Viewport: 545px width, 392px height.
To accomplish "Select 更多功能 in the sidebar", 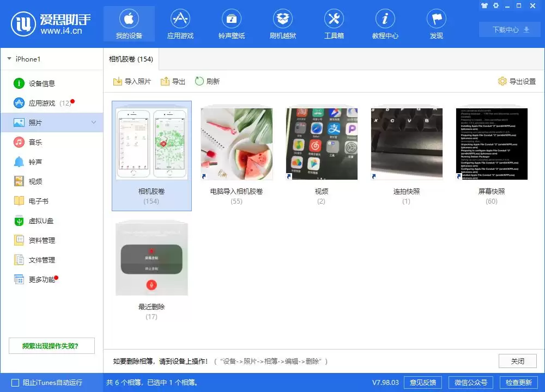I will point(51,279).
